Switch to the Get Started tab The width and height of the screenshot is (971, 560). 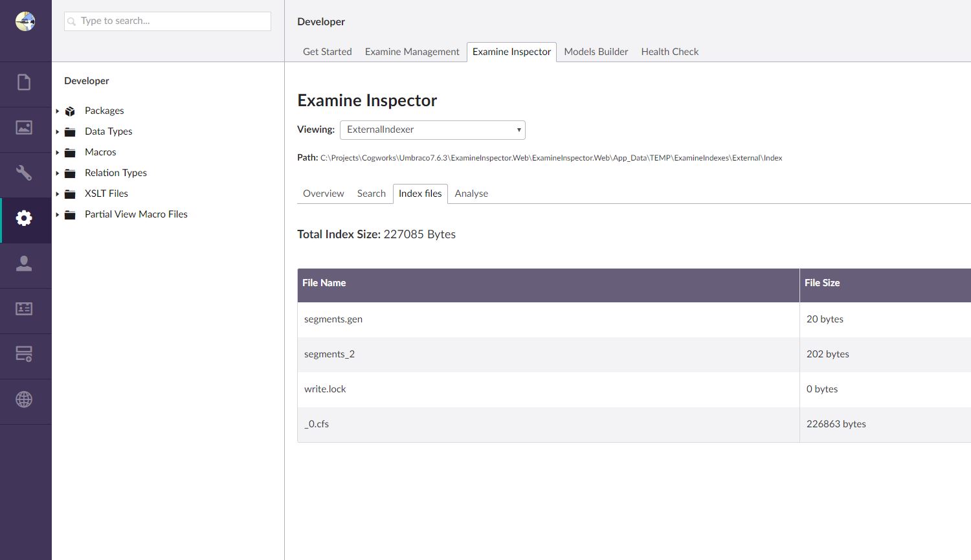point(328,52)
